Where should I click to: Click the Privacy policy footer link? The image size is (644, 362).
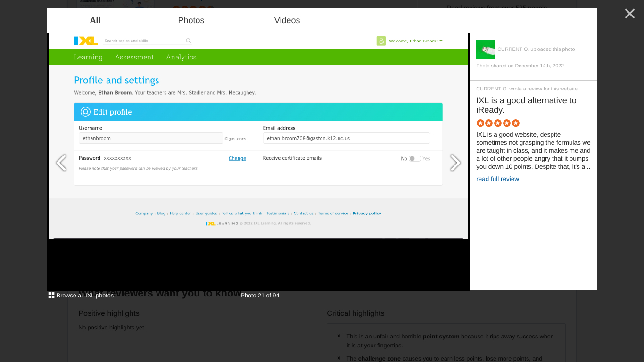click(x=367, y=213)
